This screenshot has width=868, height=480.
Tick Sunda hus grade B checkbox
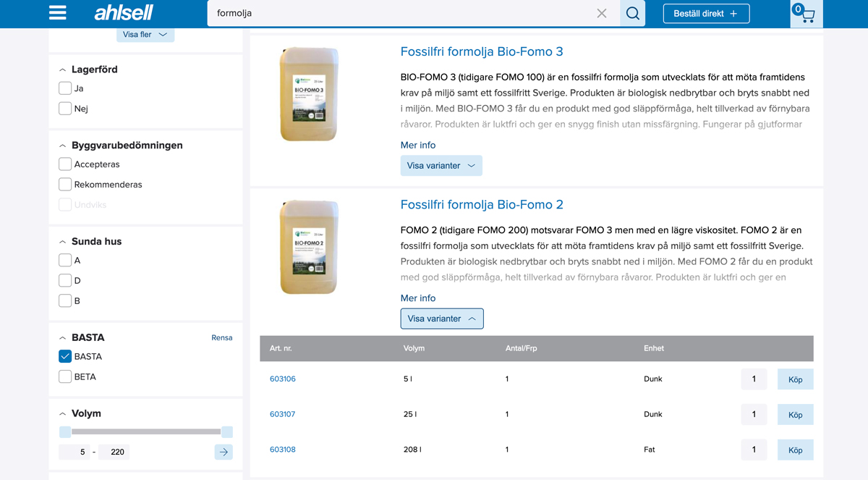click(65, 301)
